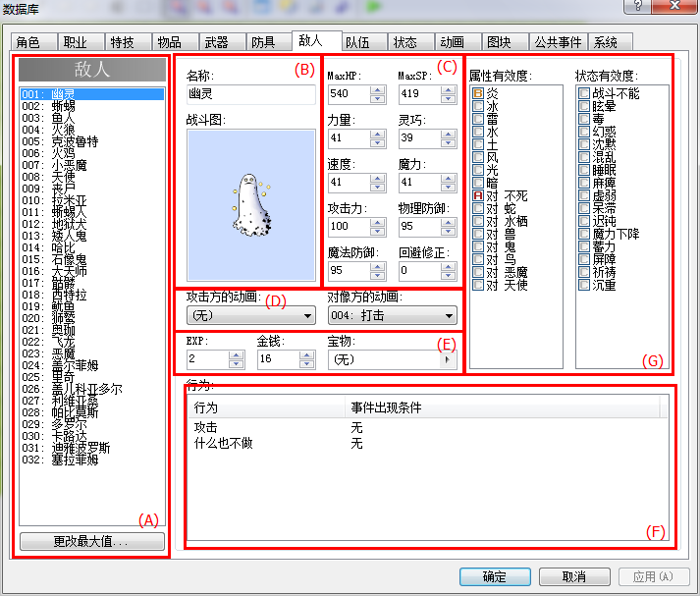The width and height of the screenshot is (700, 596).
Task: Click the 金钱 spinner arrows
Action: point(306,359)
